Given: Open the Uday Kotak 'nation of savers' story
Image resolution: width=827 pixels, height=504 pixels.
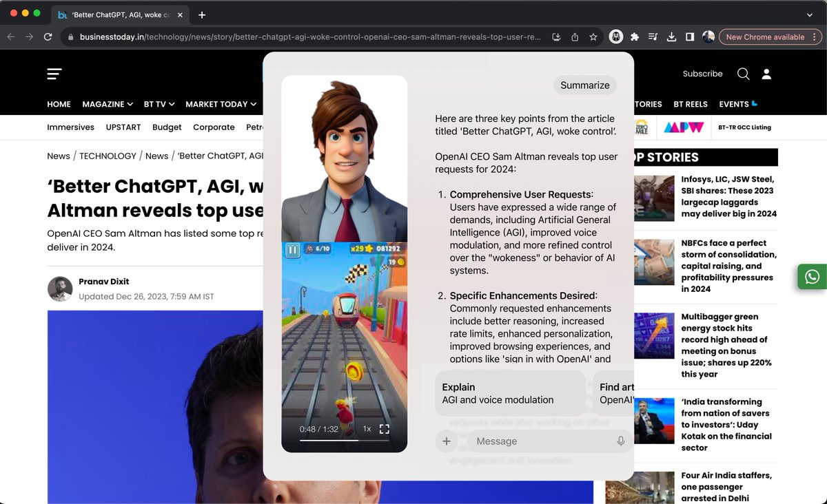Looking at the screenshot, I should click(x=726, y=425).
